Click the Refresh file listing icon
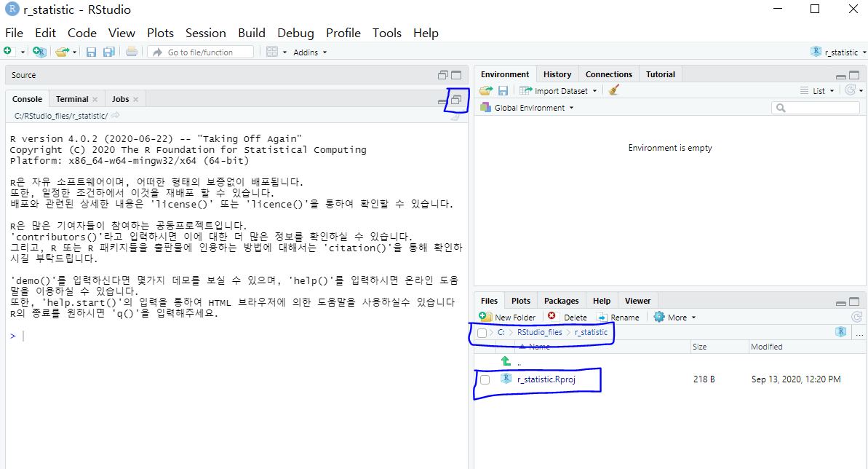Screen dimensions: 868x469 [856, 317]
